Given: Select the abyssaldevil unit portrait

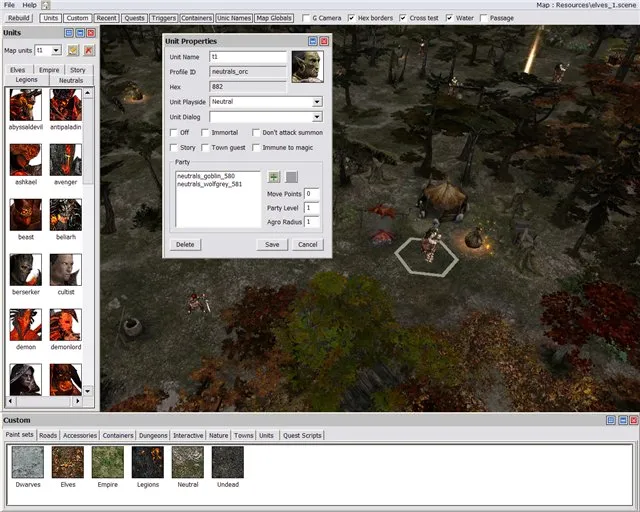Looking at the screenshot, I should (x=25, y=105).
